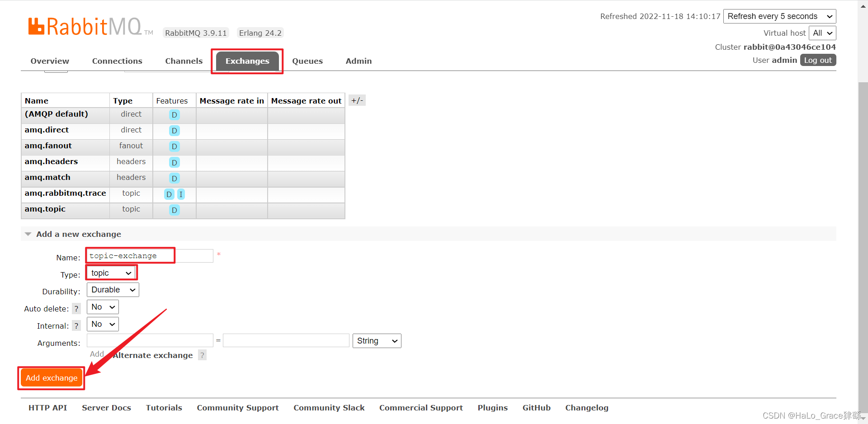
Task: Click the Arguments key input field
Action: pyautogui.click(x=150, y=340)
